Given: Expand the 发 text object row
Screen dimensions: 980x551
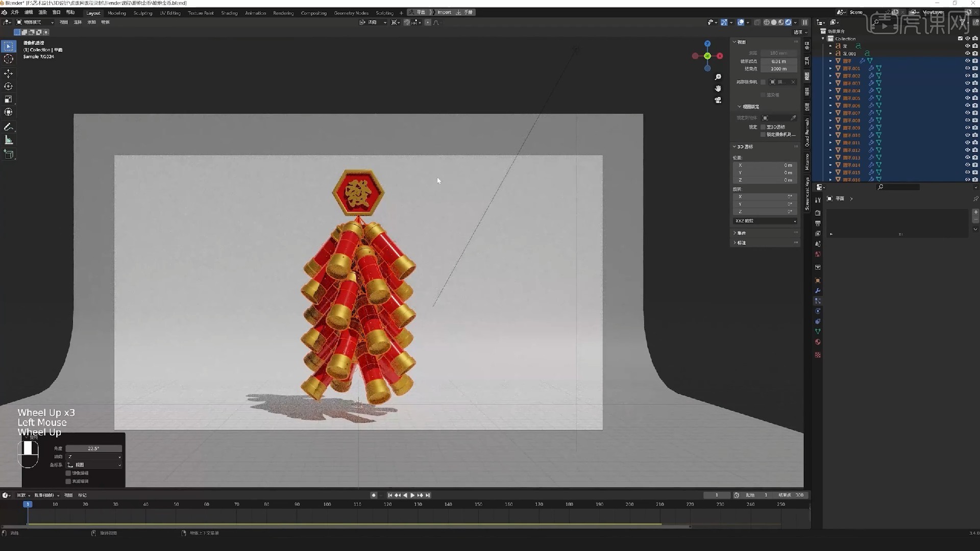Looking at the screenshot, I should (830, 46).
